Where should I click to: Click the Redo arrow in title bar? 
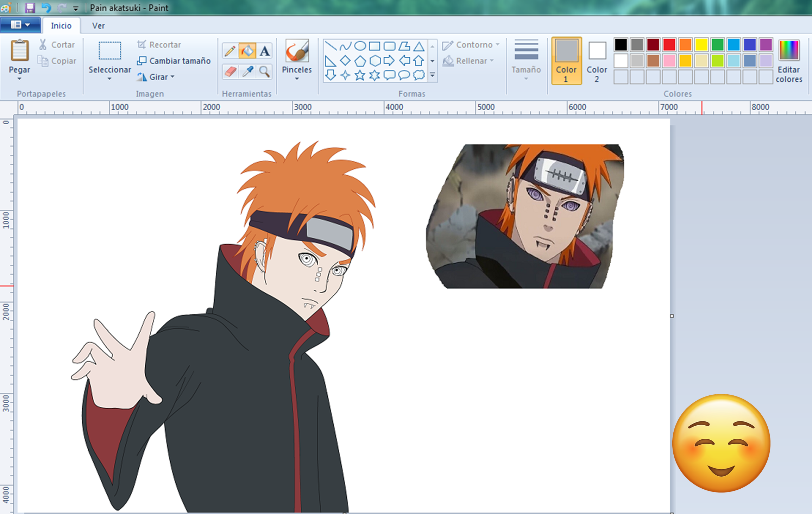(62, 7)
